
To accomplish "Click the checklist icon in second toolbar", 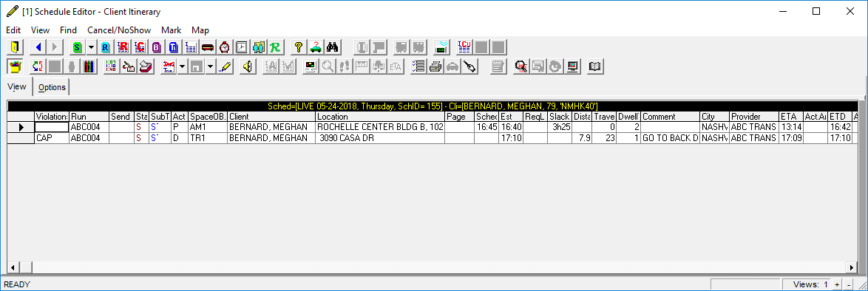I will point(419,66).
